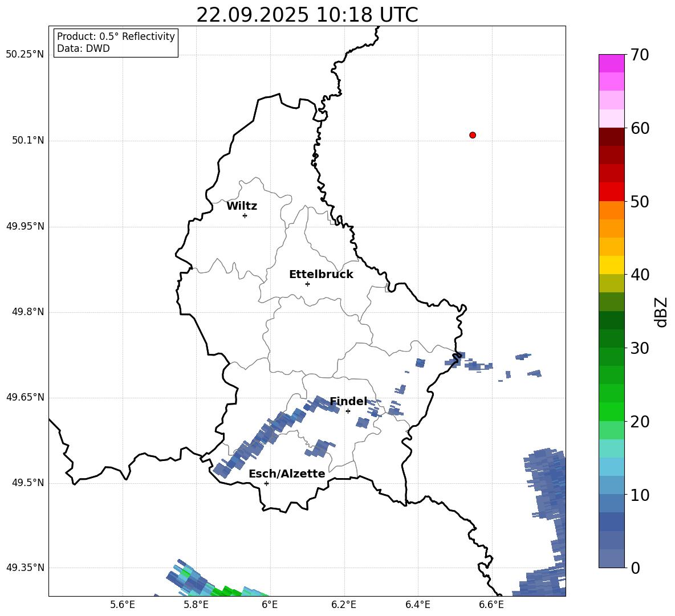Click the dBZ colorbar label
This screenshot has width=675, height=616.
(x=662, y=312)
